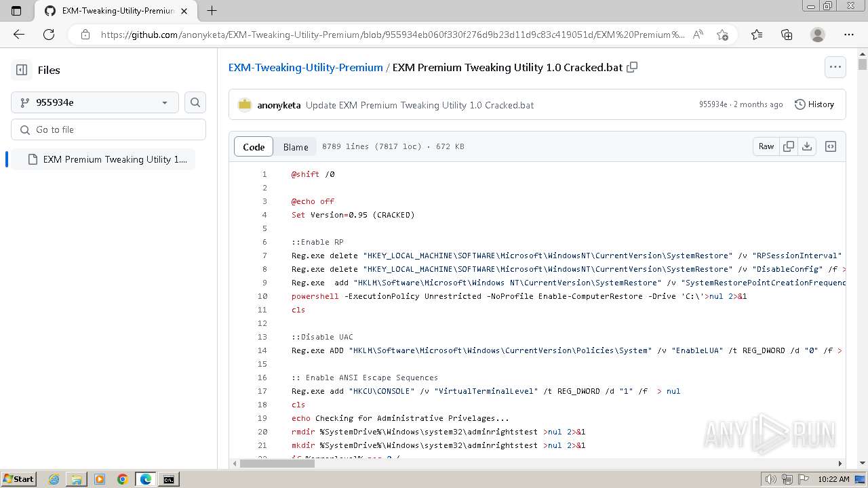Switch to Code view tab

[x=254, y=146]
